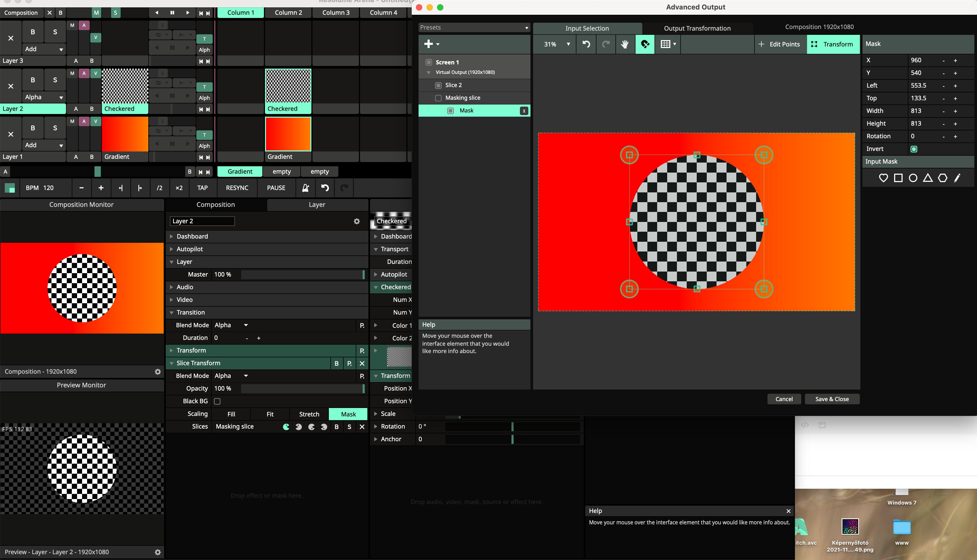
Task: Select the Column 2 header
Action: click(288, 12)
